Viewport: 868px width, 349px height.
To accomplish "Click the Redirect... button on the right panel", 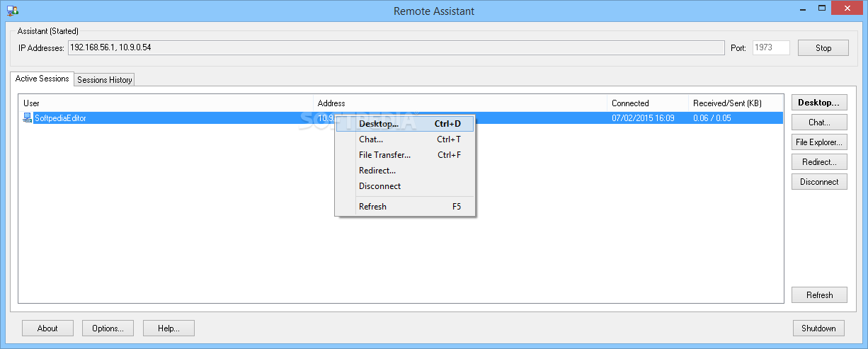I will [x=819, y=162].
